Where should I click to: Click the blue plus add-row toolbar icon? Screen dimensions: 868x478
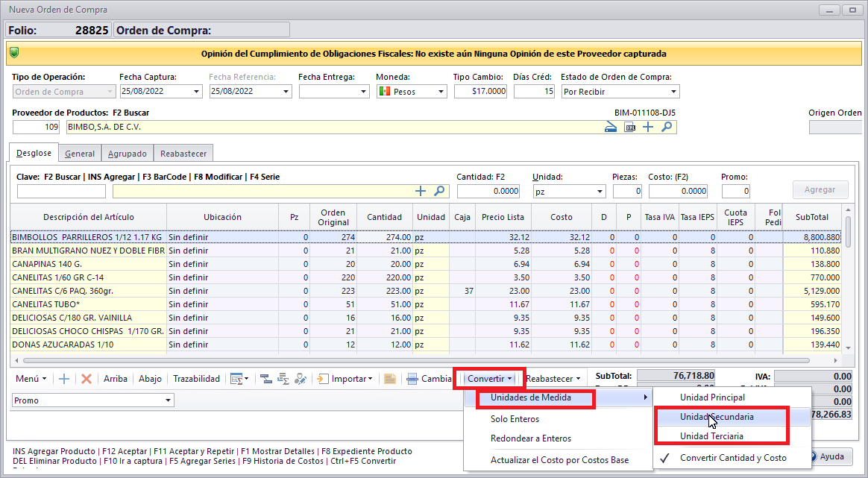pos(64,379)
